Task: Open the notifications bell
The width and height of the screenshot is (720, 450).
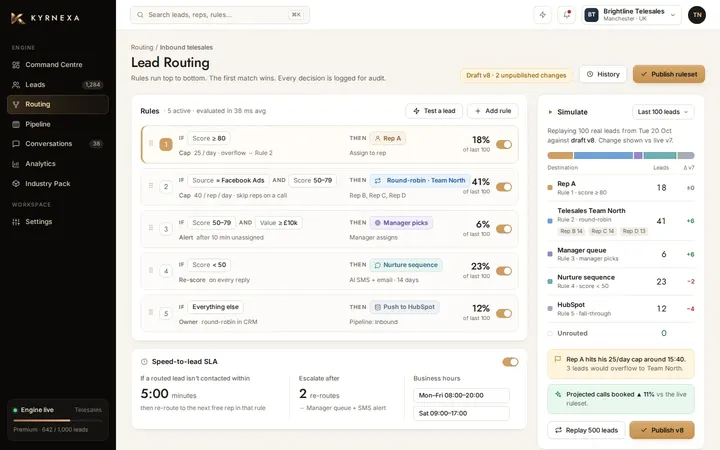Action: click(567, 15)
